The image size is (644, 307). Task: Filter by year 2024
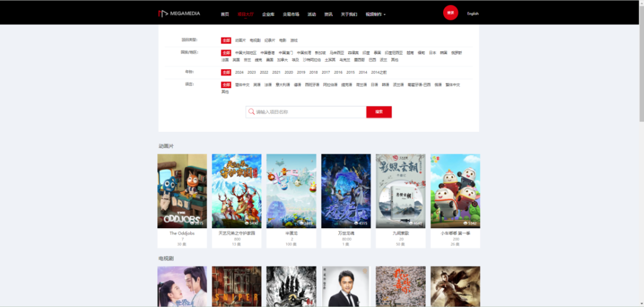click(x=240, y=72)
